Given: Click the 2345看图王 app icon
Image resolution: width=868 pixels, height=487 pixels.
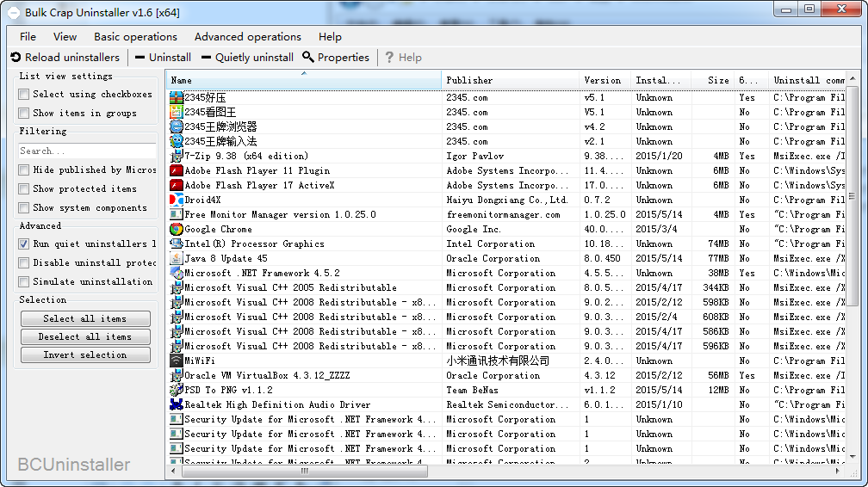Looking at the screenshot, I should [x=176, y=112].
